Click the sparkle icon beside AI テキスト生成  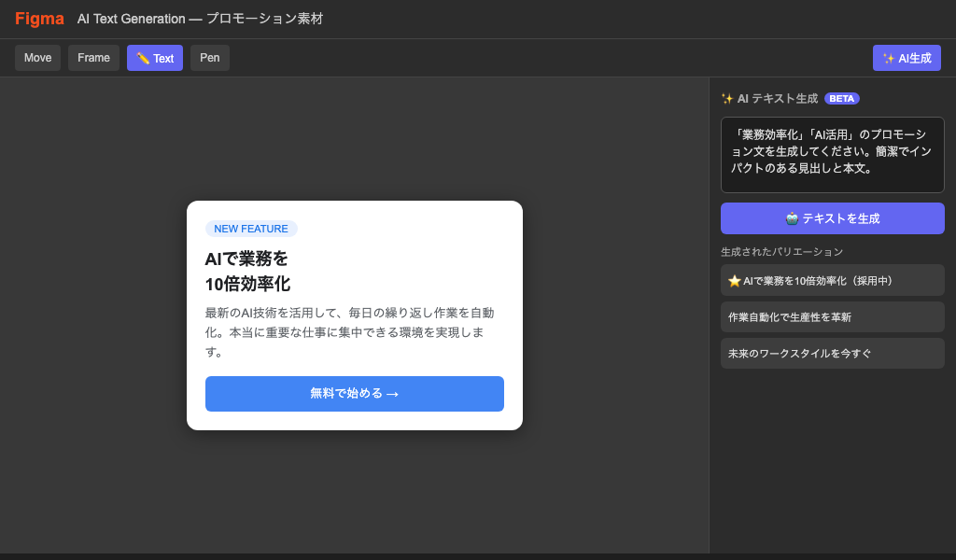click(x=729, y=97)
